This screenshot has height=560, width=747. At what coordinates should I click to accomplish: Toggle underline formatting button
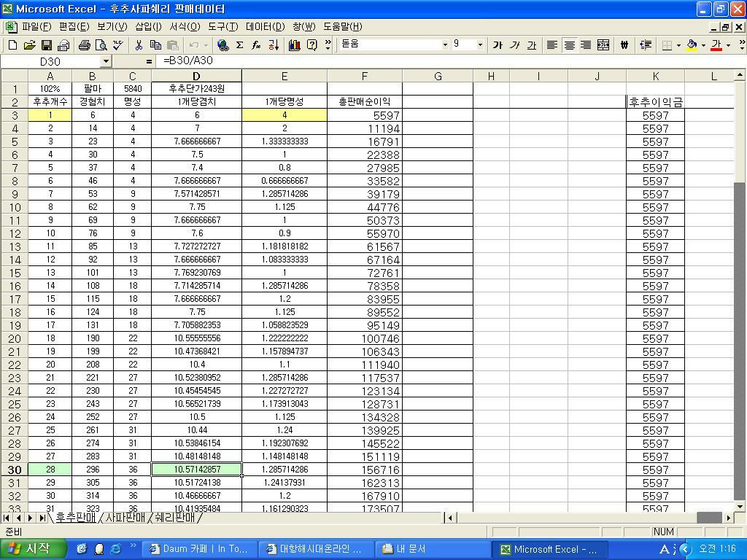[x=531, y=45]
